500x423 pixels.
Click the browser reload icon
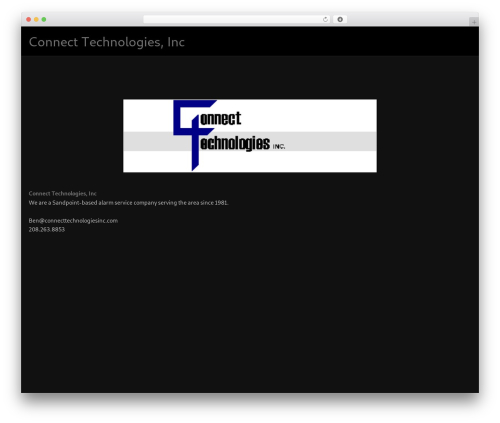[x=325, y=19]
